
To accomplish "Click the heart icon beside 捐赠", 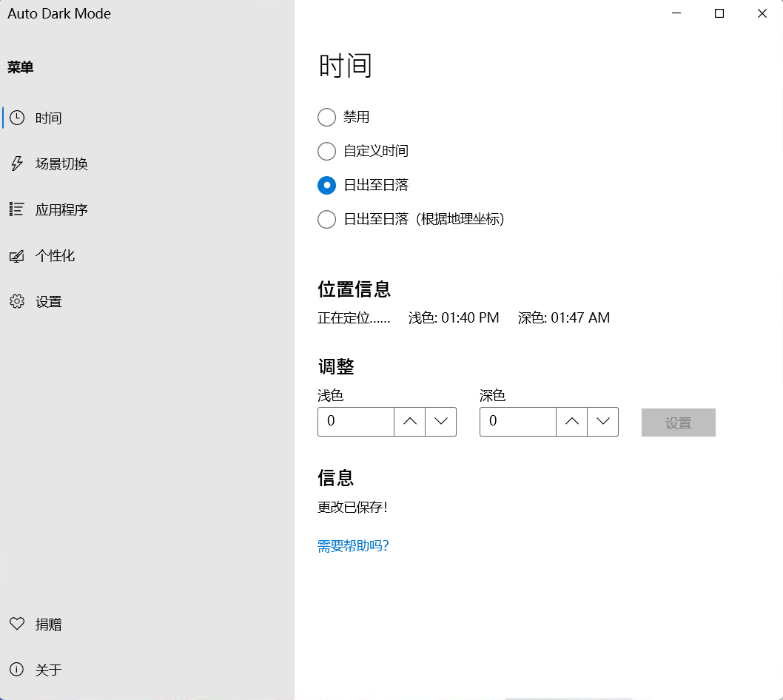I will (19, 624).
